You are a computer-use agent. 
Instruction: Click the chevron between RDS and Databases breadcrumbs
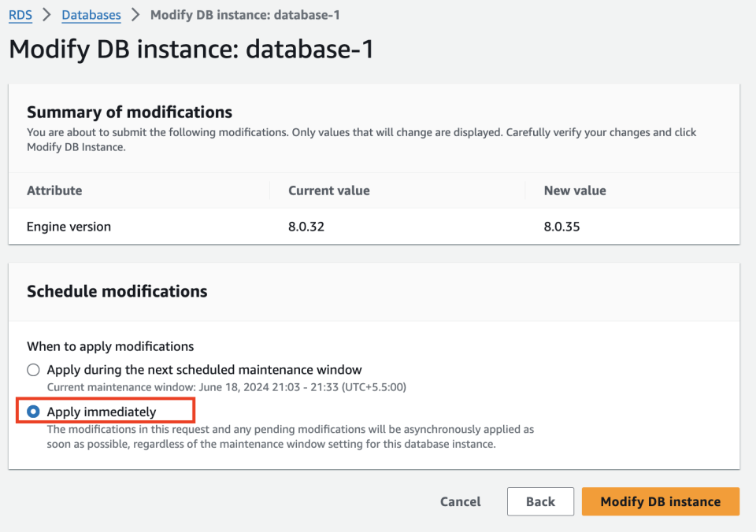pos(44,14)
